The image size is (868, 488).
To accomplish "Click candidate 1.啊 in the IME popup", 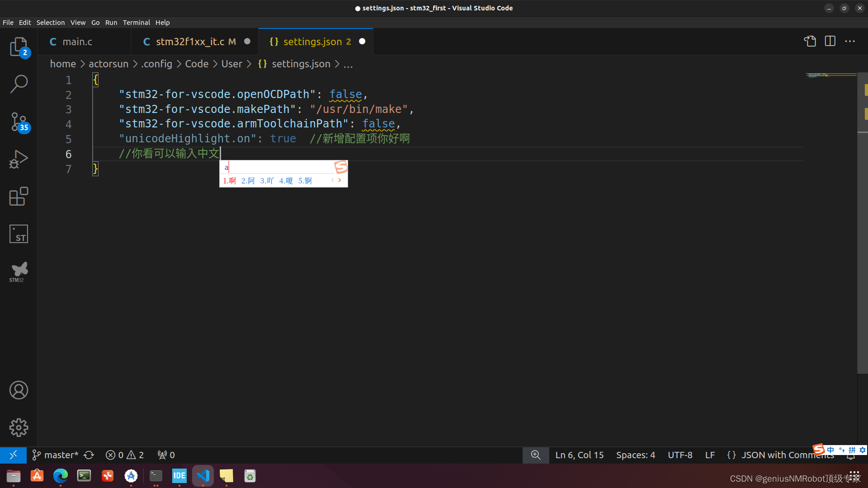I will (230, 180).
